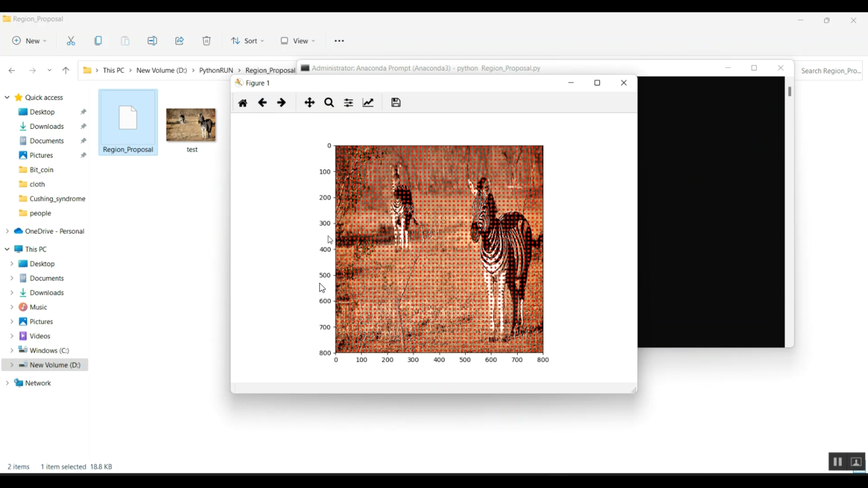
Task: Delete the selected file with the trash icon
Action: point(206,40)
